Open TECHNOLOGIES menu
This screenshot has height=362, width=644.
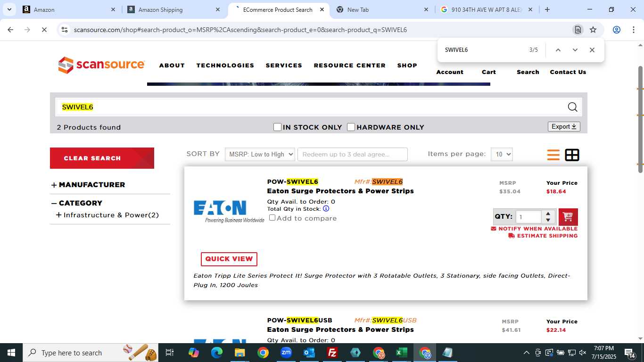(x=225, y=66)
